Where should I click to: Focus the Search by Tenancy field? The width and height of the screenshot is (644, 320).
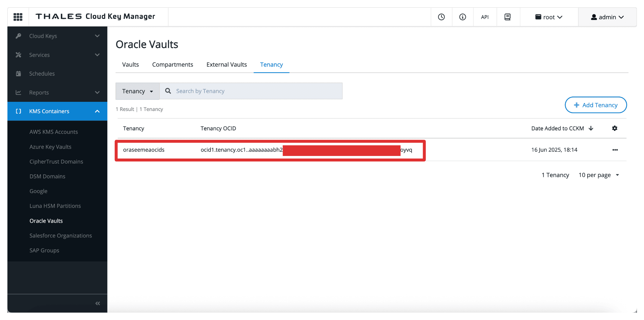[x=251, y=91]
